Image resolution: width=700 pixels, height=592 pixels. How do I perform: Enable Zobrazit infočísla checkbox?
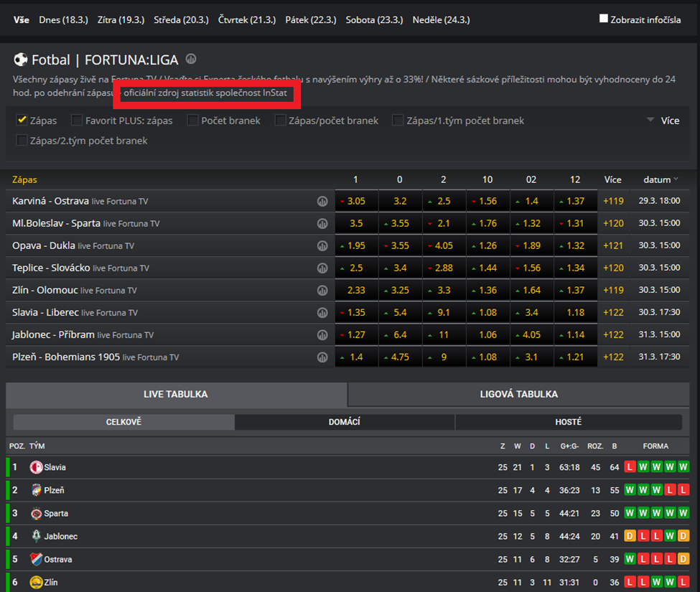604,19
